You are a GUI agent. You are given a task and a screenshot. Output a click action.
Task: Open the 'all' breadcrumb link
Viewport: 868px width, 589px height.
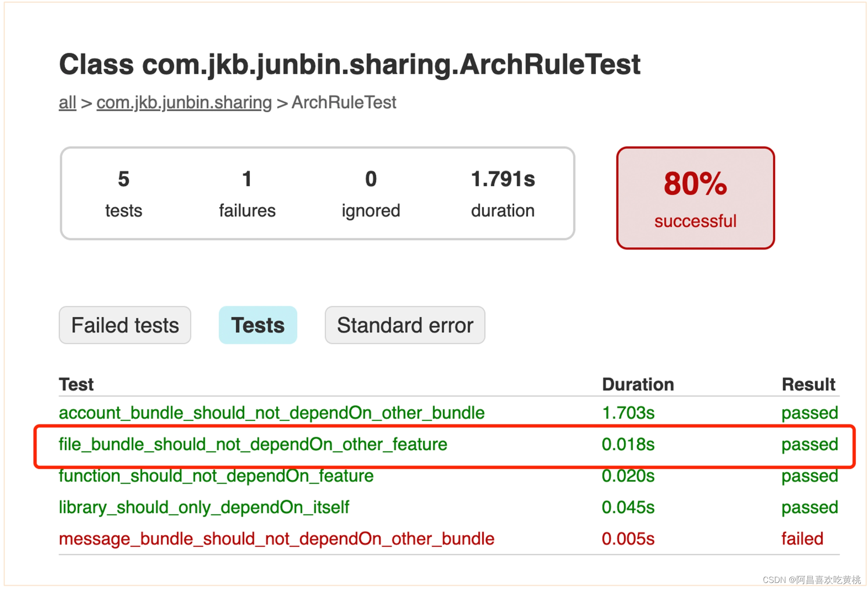click(67, 102)
